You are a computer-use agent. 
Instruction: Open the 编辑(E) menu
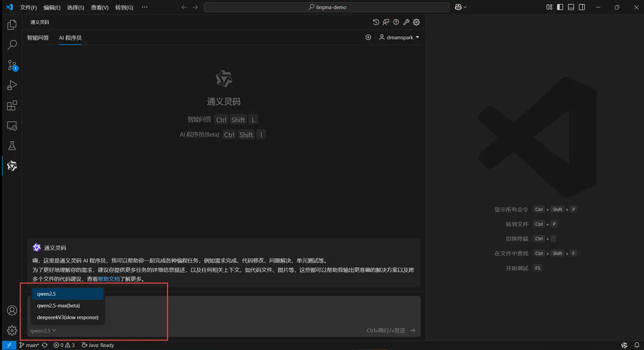52,7
